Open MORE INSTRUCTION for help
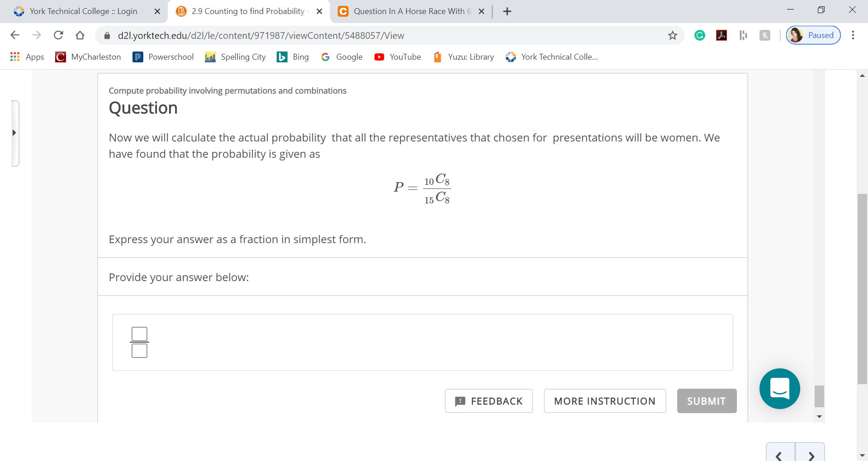868x461 pixels. [x=604, y=401]
